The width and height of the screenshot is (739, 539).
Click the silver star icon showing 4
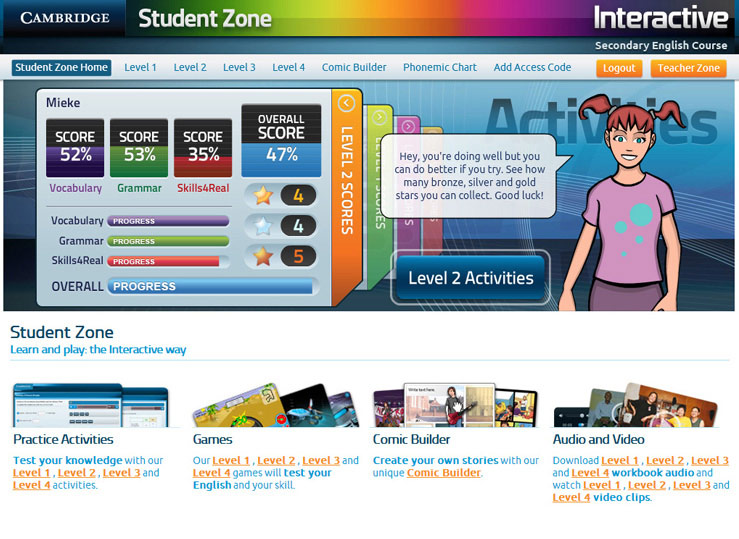[x=263, y=226]
